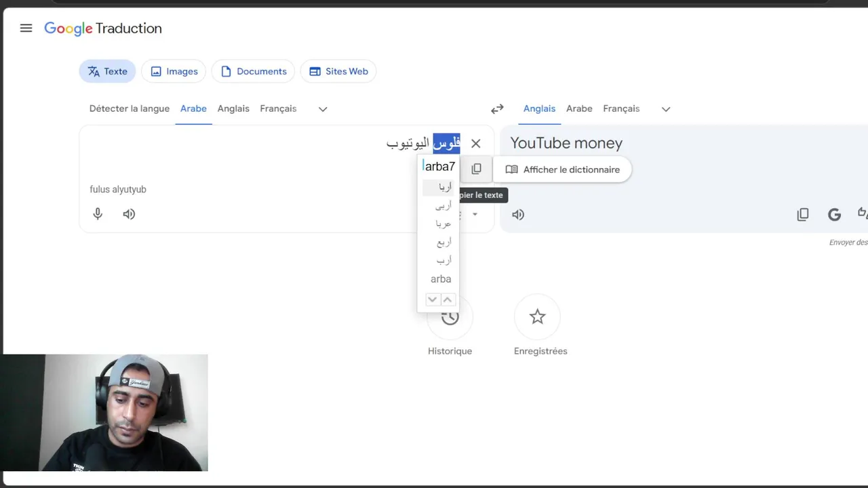Go to next suggestions page arrow
The width and height of the screenshot is (868, 488).
point(433,300)
